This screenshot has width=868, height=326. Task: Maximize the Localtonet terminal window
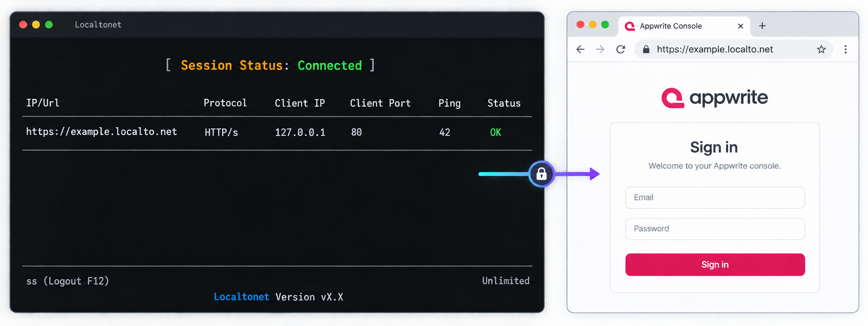[x=49, y=25]
